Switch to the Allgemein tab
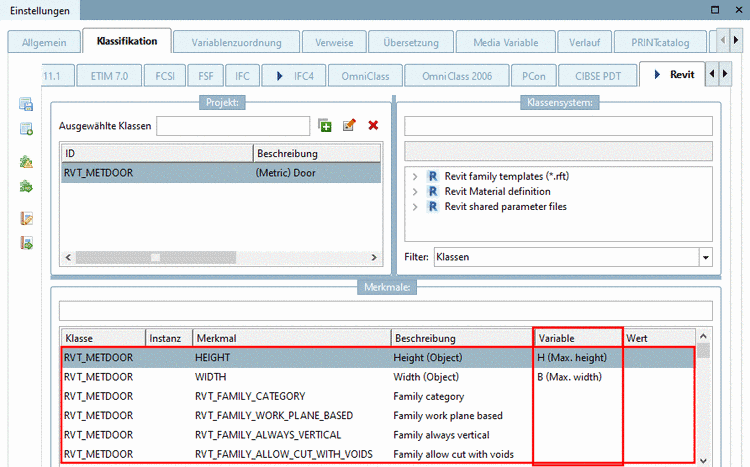The width and height of the screenshot is (750, 467). tap(44, 43)
